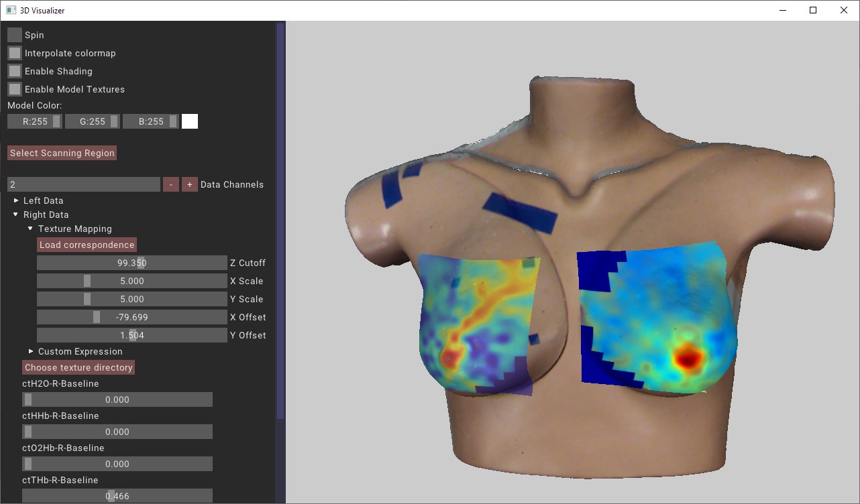Check Enable Model Textures
Viewport: 860px width, 504px height.
pos(15,89)
